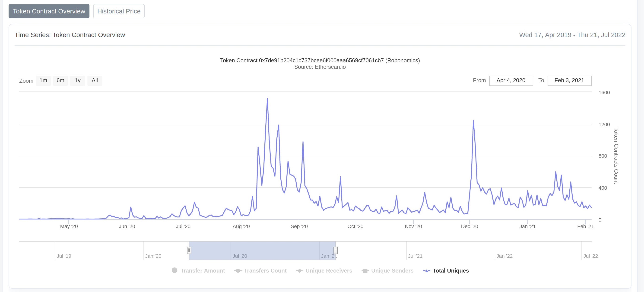Click the Transfers Count marker icon
Image resolution: width=644 pixels, height=292 pixels.
tap(238, 270)
